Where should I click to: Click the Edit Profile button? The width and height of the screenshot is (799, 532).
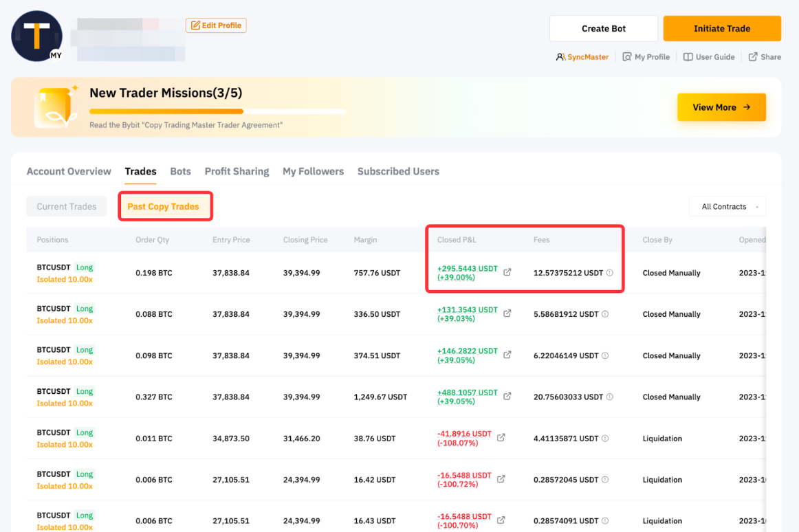(x=216, y=25)
